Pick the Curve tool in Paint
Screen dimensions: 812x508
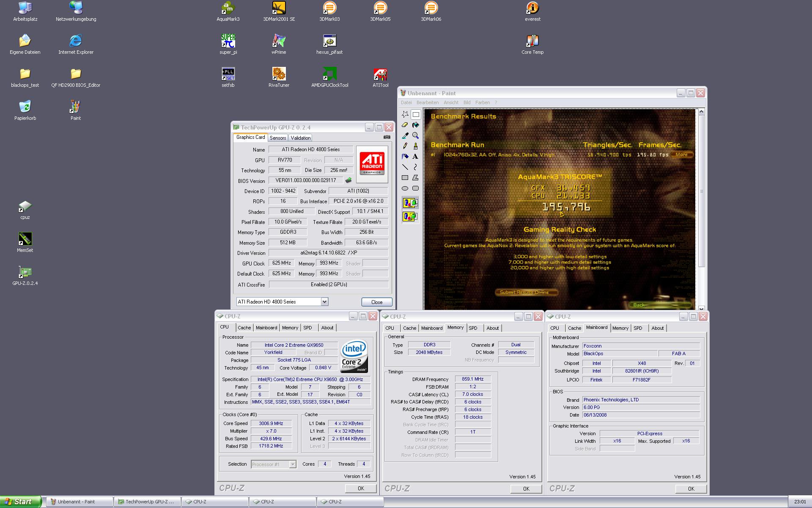[416, 167]
